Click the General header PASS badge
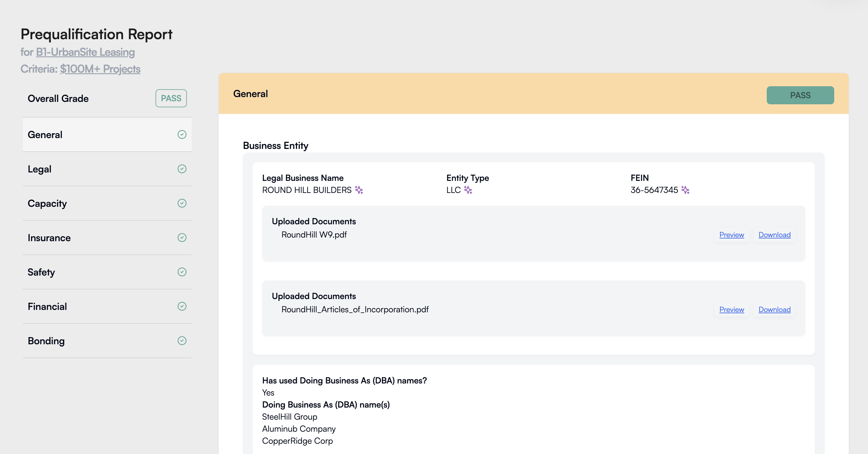 pyautogui.click(x=800, y=95)
